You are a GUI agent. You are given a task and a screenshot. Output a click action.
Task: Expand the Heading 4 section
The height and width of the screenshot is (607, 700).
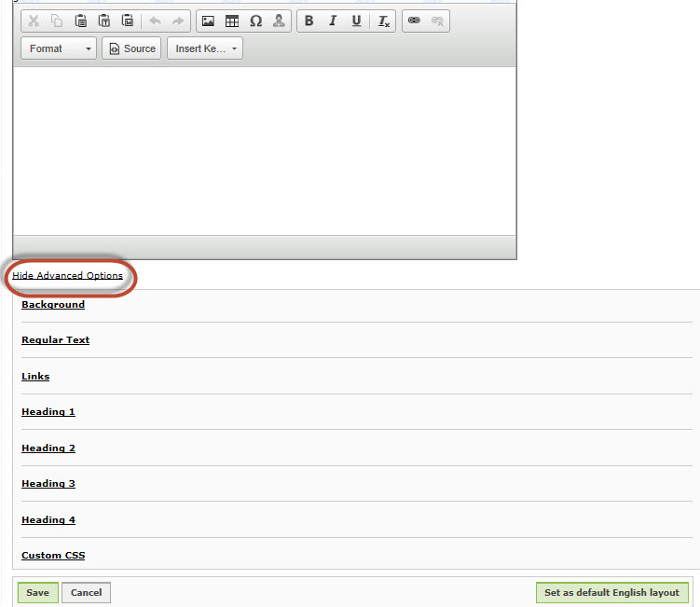[x=48, y=520]
